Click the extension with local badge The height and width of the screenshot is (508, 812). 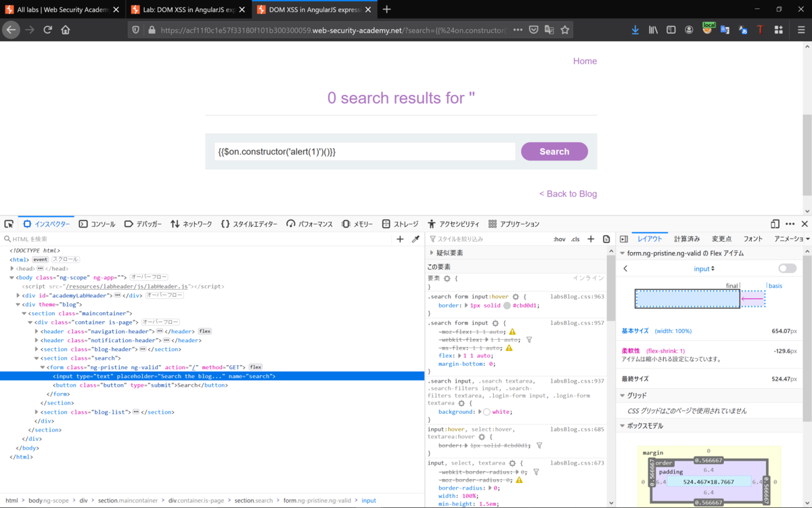[x=708, y=28]
